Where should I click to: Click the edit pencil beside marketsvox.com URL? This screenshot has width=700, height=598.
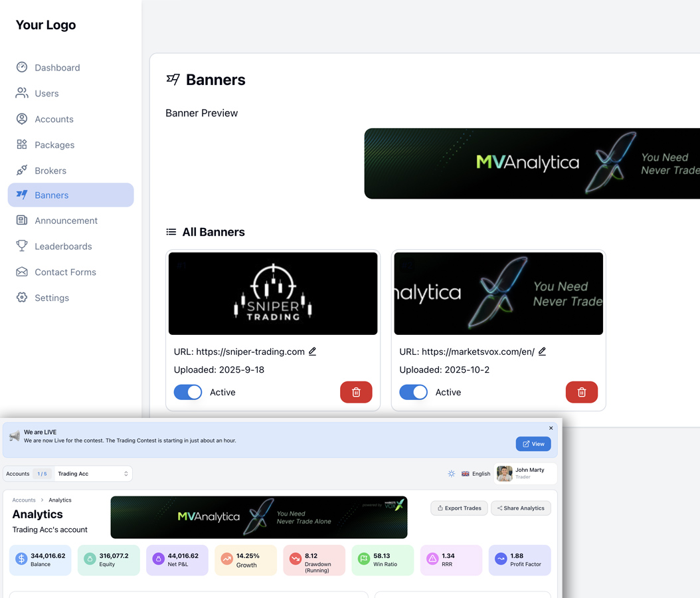point(542,351)
